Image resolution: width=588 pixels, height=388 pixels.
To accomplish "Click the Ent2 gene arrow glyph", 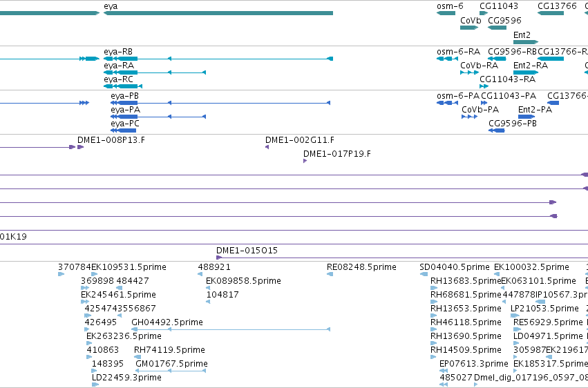I will [x=526, y=42].
